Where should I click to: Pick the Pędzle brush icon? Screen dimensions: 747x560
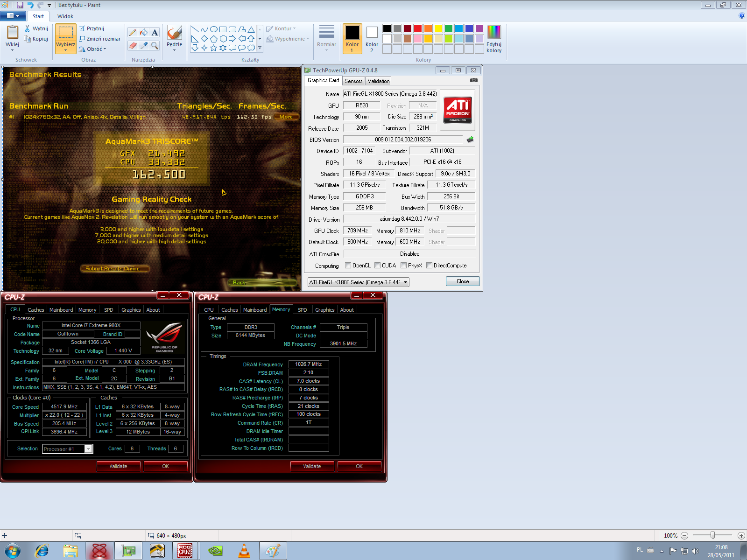coord(174,33)
